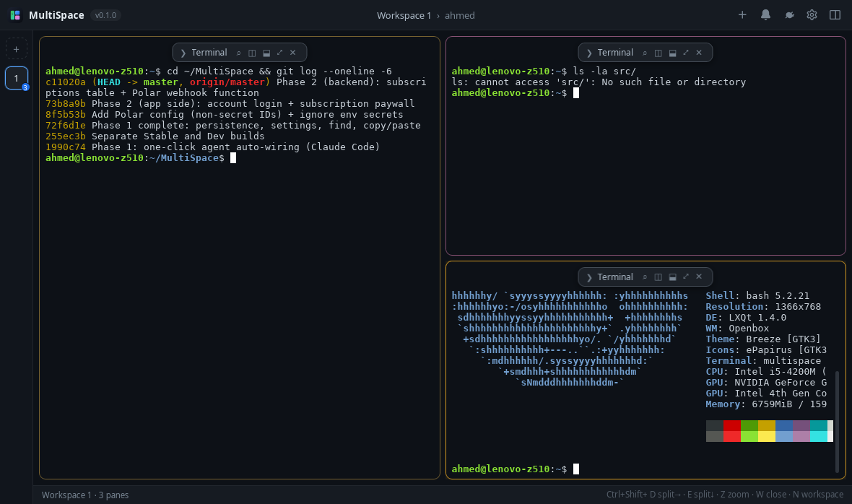Split the git log terminal pane right
The height and width of the screenshot is (504, 852).
click(252, 53)
